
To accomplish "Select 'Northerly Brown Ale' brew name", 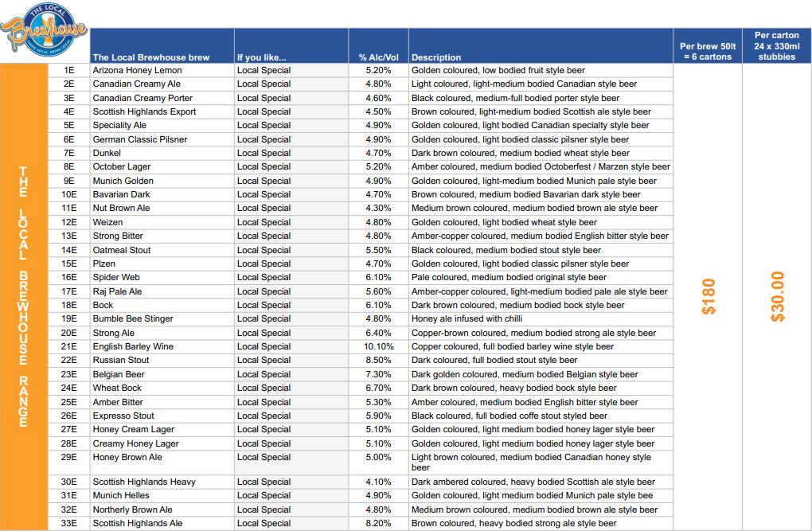I will (133, 510).
